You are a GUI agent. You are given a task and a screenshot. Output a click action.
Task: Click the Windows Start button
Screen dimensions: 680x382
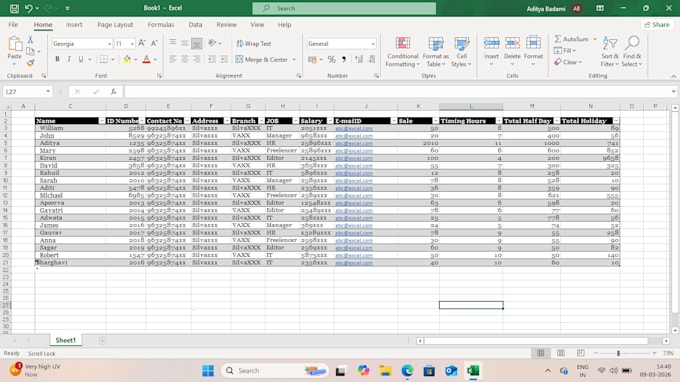[208, 370]
